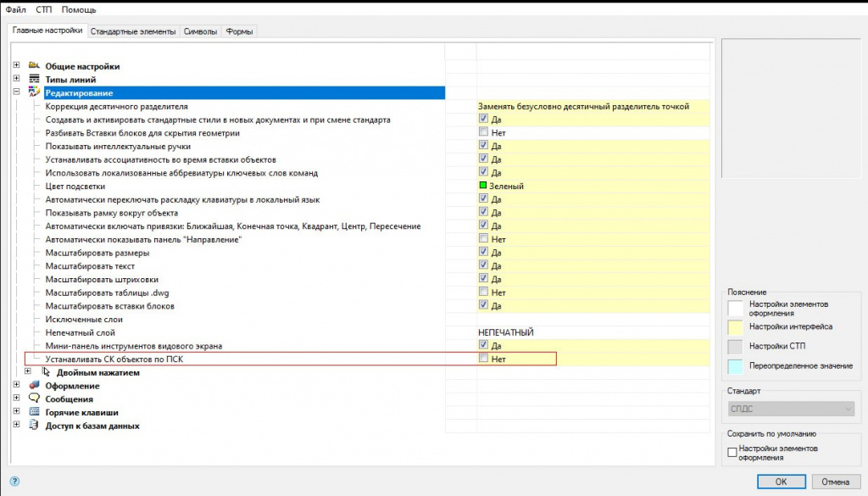Click the Доступ к базам данных icon
868x496 pixels.
[x=34, y=425]
